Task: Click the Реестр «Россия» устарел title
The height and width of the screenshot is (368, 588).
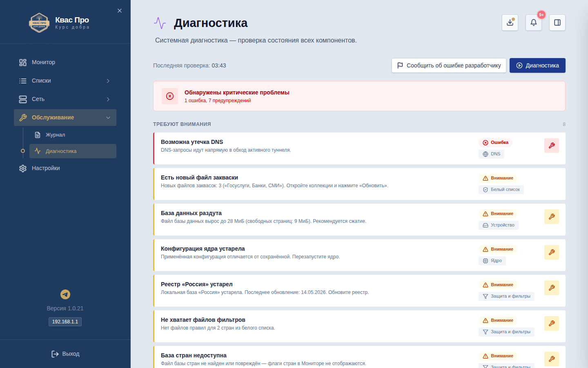Action: click(x=197, y=284)
